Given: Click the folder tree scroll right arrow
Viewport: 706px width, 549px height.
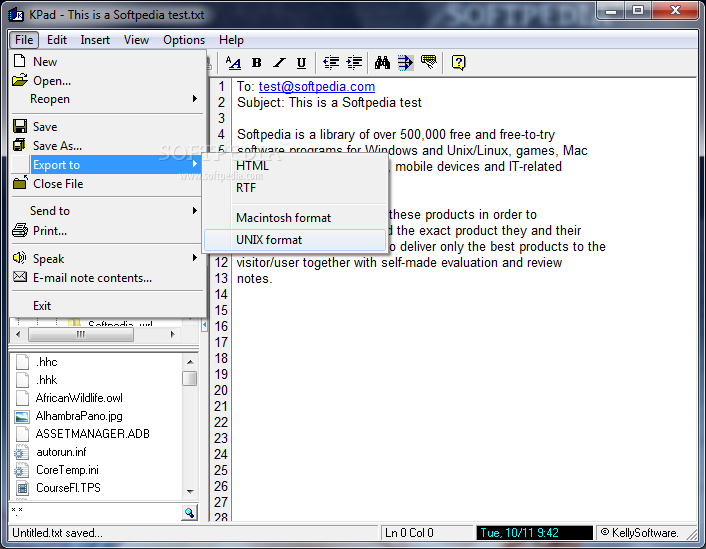Looking at the screenshot, I should 172,334.
